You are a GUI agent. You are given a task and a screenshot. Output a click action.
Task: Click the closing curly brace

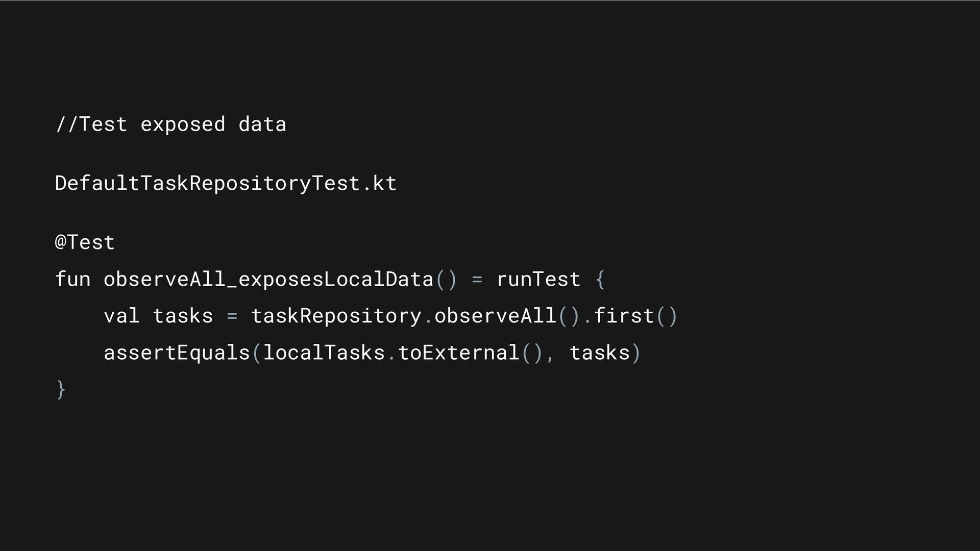click(x=61, y=389)
